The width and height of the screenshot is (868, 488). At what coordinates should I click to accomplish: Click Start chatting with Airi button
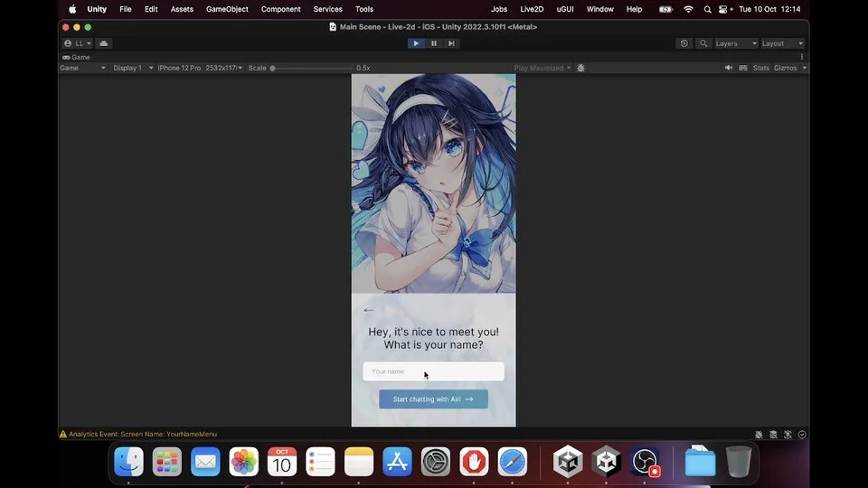(433, 399)
